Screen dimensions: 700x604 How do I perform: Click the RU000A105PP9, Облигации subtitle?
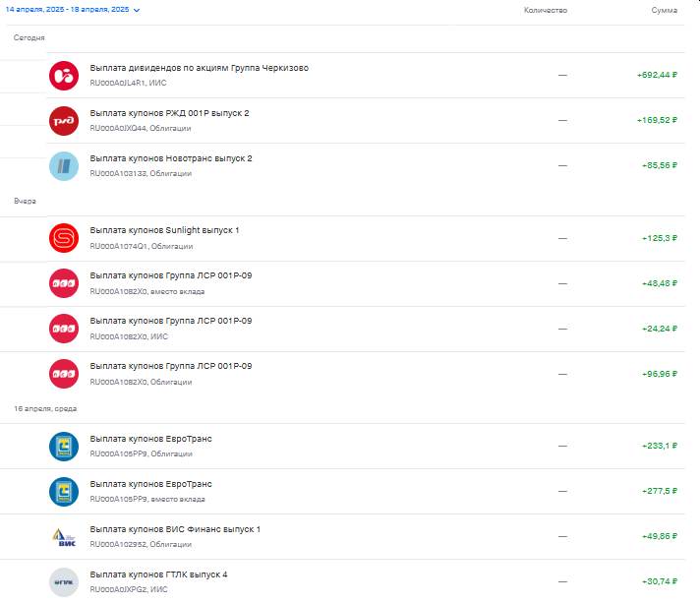141,453
